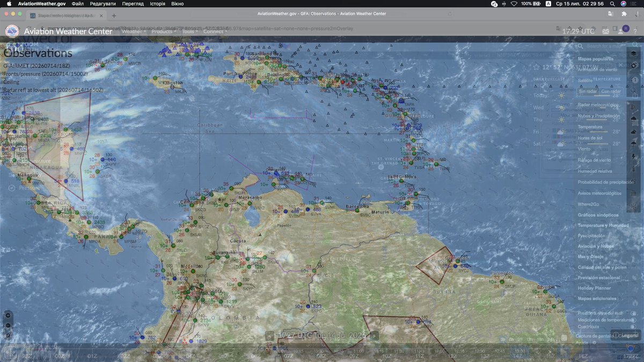Expand the Gráficos sinópticos section
The width and height of the screenshot is (644, 362).
coord(598,215)
